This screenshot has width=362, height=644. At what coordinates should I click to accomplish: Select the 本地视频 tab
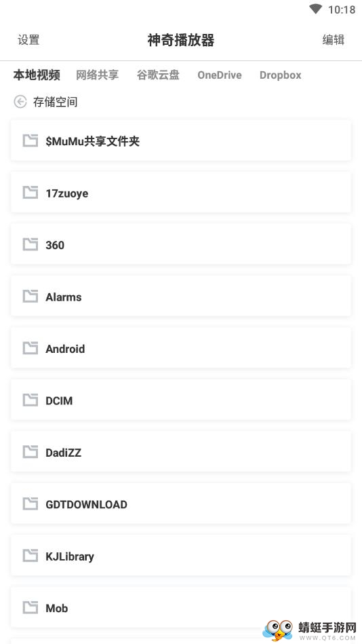(x=37, y=75)
